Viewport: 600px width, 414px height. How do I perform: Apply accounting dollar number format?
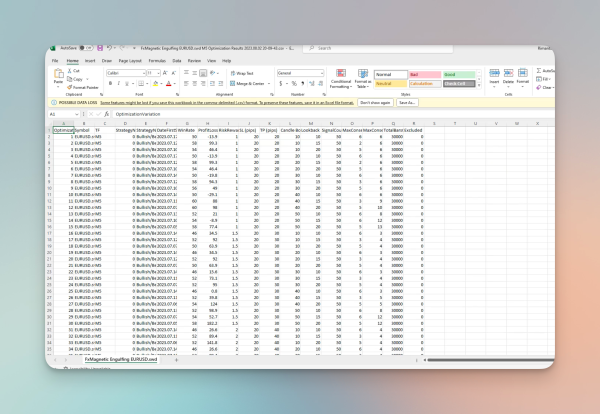tap(281, 83)
